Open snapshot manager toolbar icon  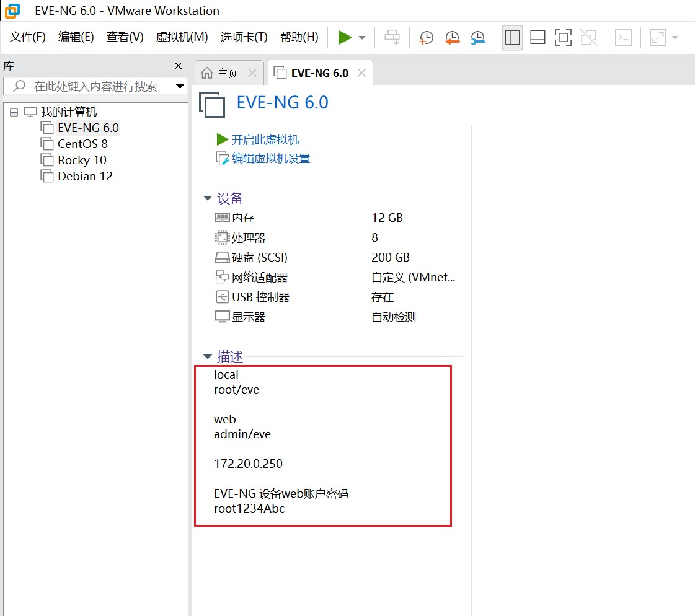[x=478, y=37]
